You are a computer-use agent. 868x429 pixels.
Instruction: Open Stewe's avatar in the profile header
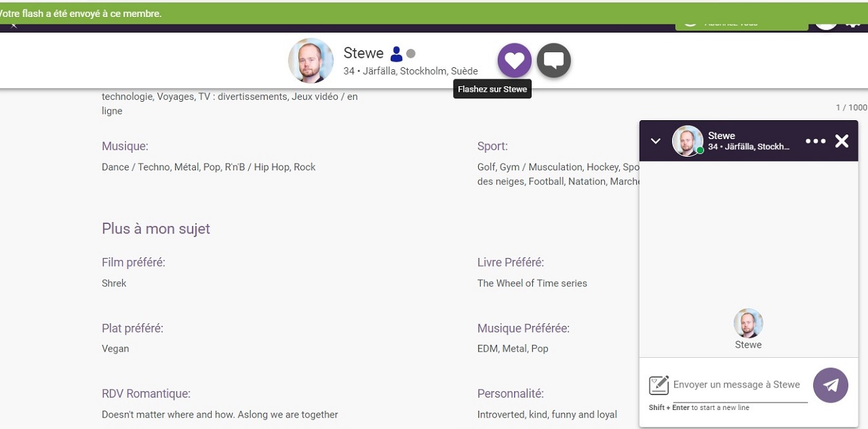coord(311,60)
